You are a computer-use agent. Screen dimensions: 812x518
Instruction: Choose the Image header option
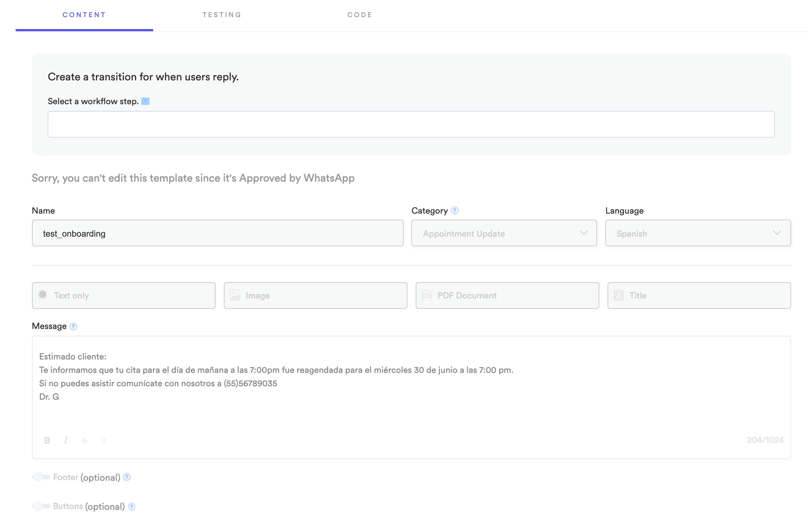[315, 295]
